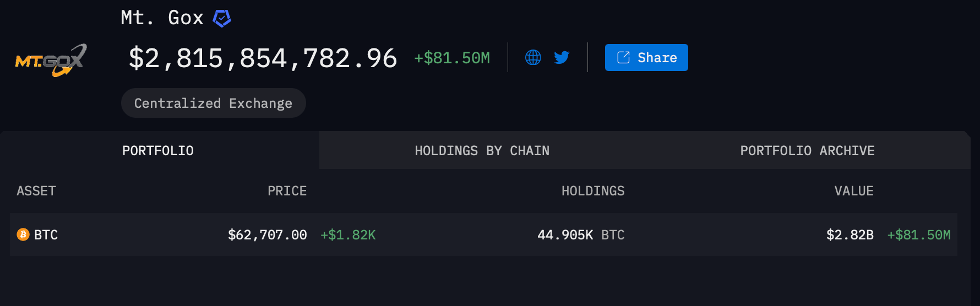Sort by the Value column header

click(x=854, y=191)
